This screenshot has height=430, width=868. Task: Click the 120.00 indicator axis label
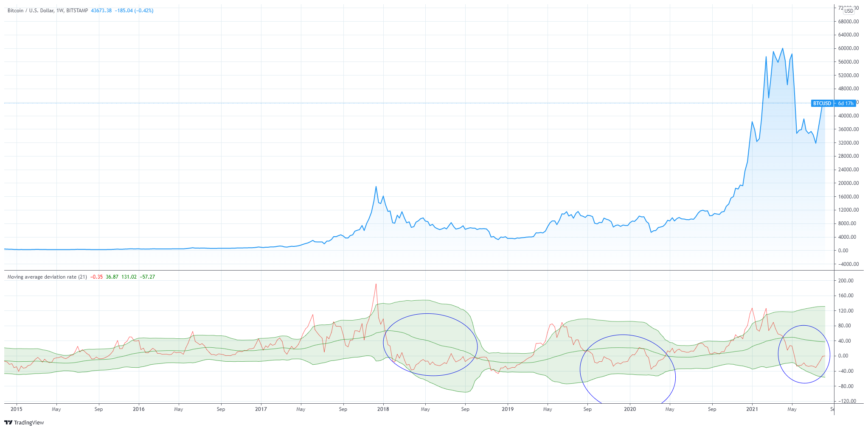coord(846,311)
